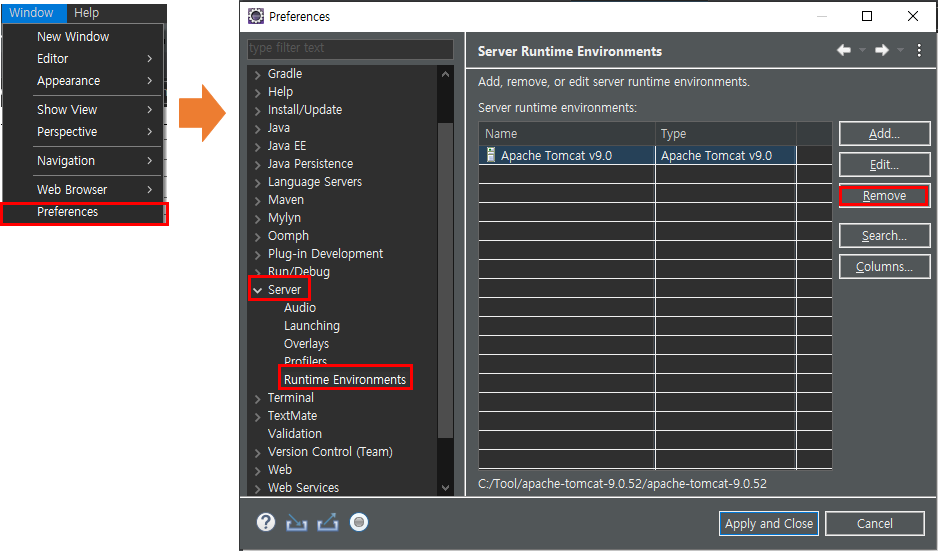Open the Show View submenu
The width and height of the screenshot is (938, 551).
[x=83, y=109]
